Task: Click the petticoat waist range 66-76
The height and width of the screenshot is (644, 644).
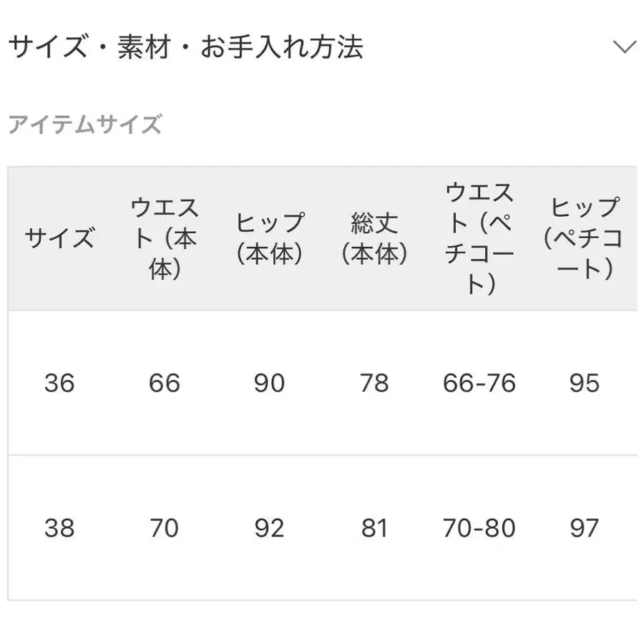Action: pyautogui.click(x=479, y=384)
